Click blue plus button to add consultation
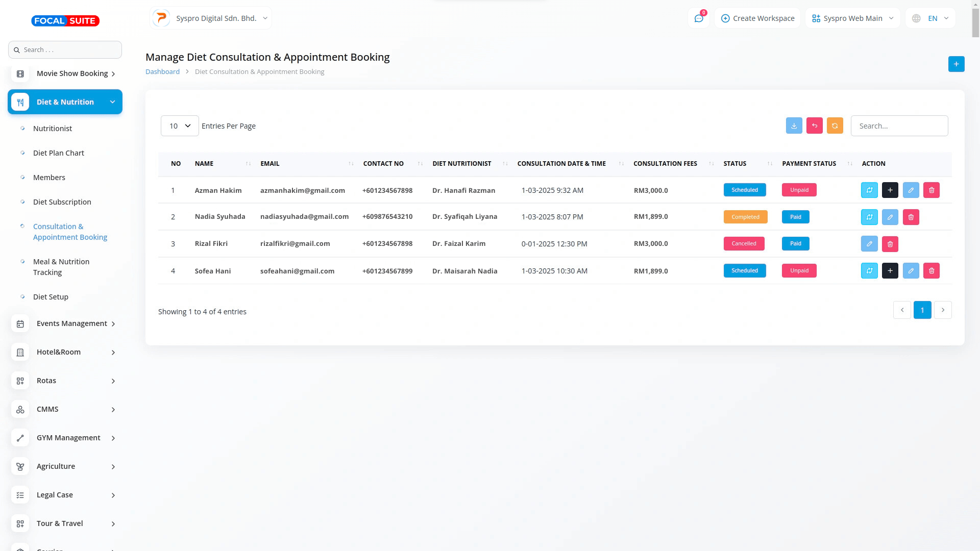Screen dimensions: 980x551 tap(956, 64)
